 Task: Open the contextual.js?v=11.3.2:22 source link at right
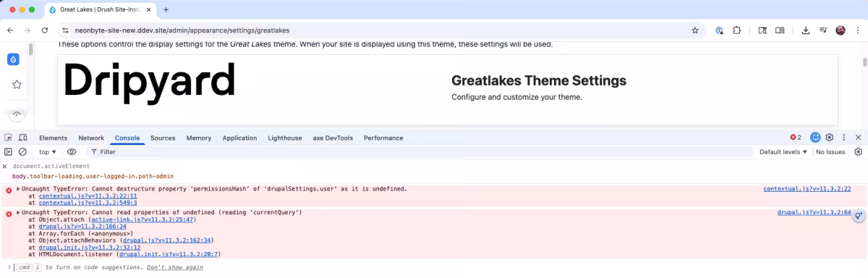click(807, 189)
